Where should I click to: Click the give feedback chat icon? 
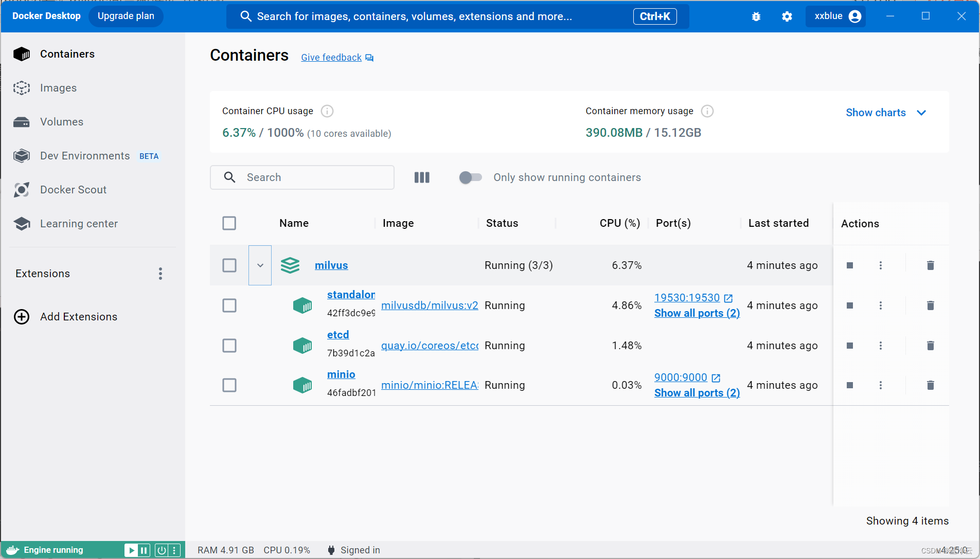[369, 58]
